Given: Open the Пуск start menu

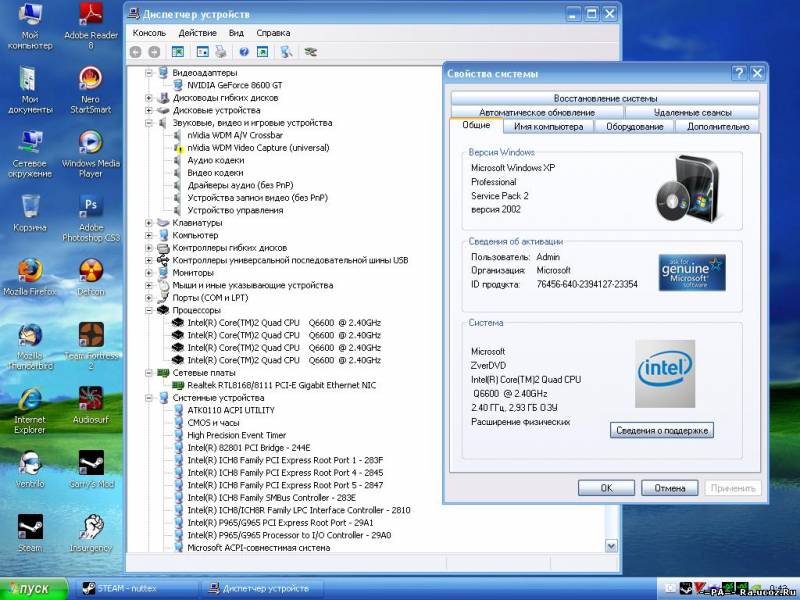Looking at the screenshot, I should (34, 589).
